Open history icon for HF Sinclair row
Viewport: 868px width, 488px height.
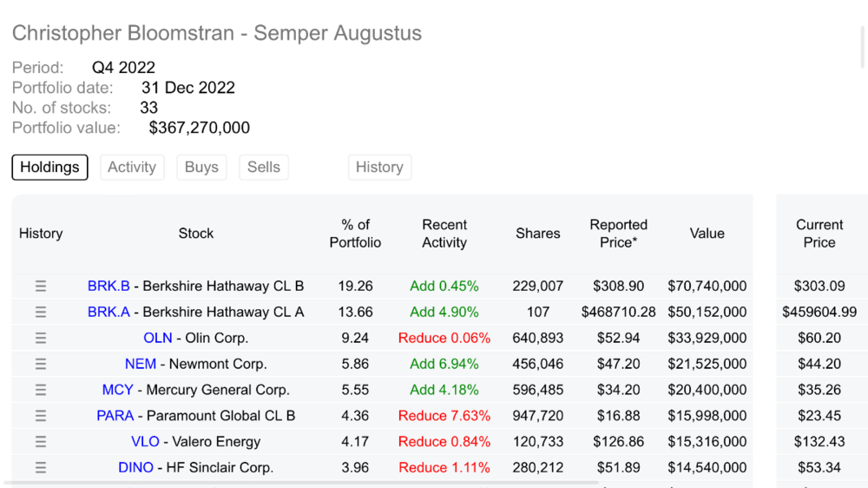(41, 467)
